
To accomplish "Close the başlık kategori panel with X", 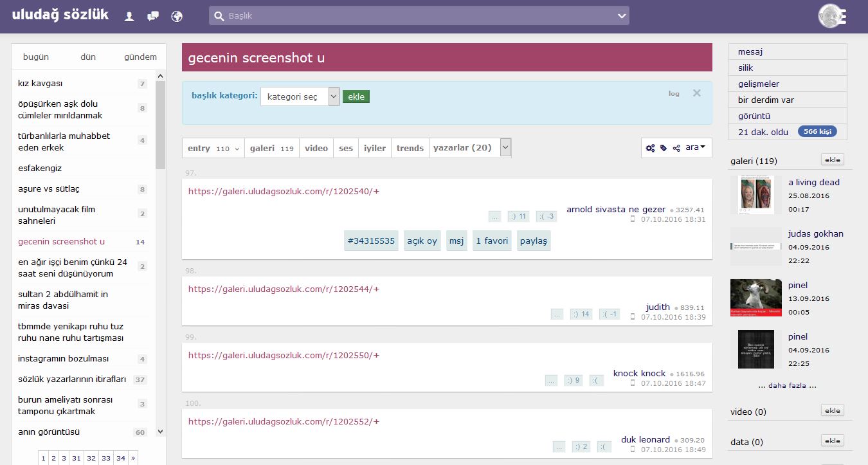I will 696,93.
